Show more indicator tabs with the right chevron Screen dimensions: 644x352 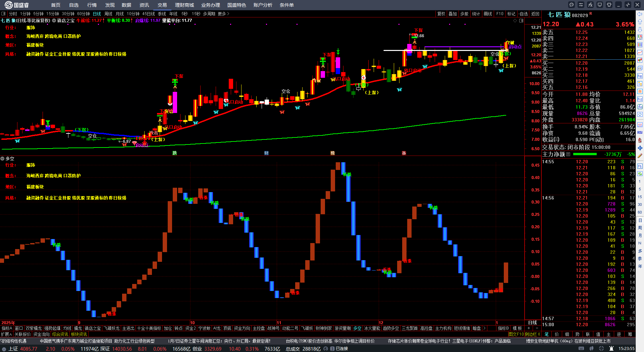coord(484,328)
